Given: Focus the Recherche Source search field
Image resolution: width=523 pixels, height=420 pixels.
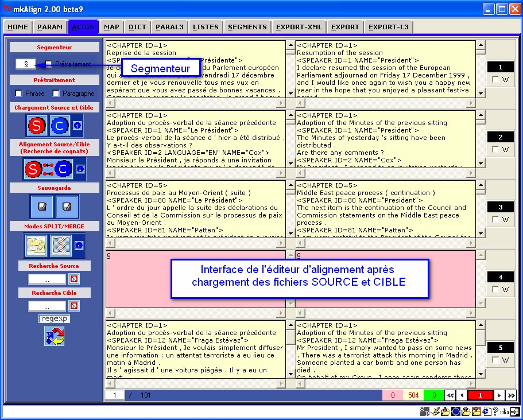Looking at the screenshot, I should click(47, 279).
